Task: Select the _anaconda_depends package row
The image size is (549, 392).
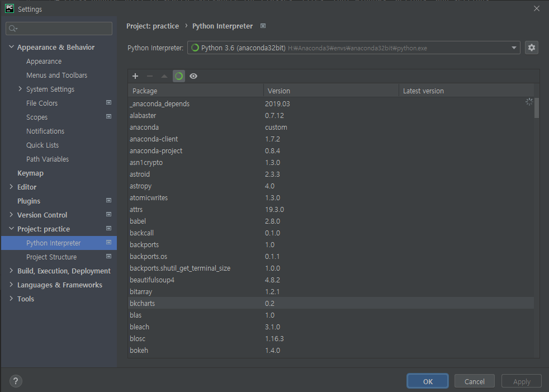Action: coord(331,103)
